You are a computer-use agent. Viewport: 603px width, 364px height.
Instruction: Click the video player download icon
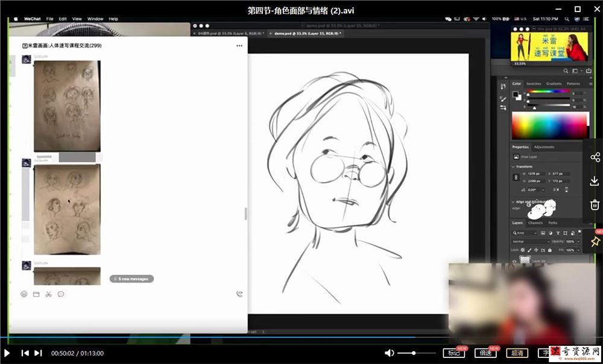pos(595,181)
